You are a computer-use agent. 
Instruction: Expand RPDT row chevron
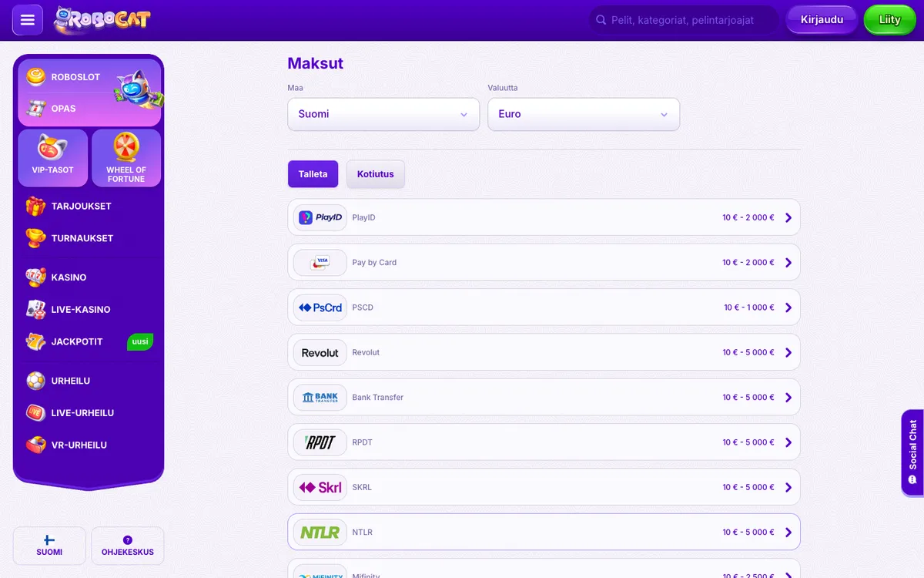[788, 442]
